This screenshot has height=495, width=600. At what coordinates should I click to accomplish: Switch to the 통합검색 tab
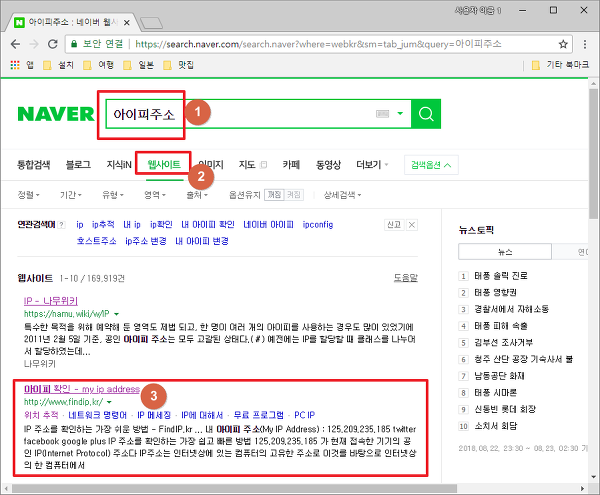(x=34, y=165)
